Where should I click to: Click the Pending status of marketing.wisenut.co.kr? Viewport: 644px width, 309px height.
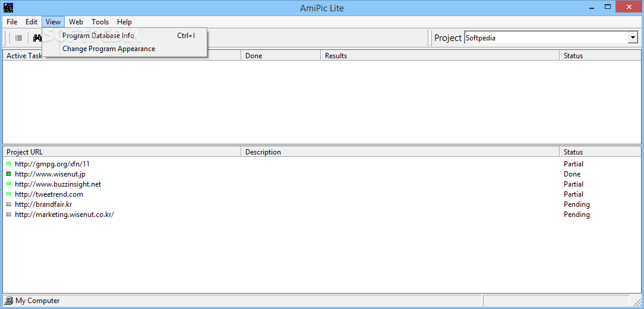(577, 215)
